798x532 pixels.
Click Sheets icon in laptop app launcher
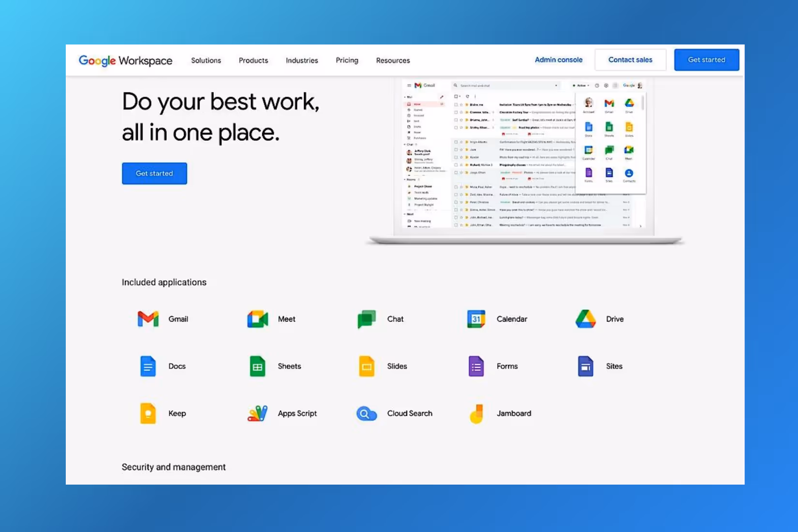coord(609,127)
